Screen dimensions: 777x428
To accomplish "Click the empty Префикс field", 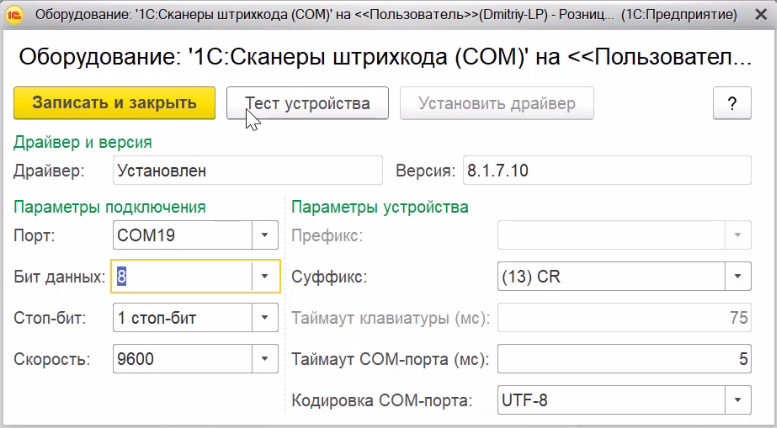I will [x=611, y=235].
